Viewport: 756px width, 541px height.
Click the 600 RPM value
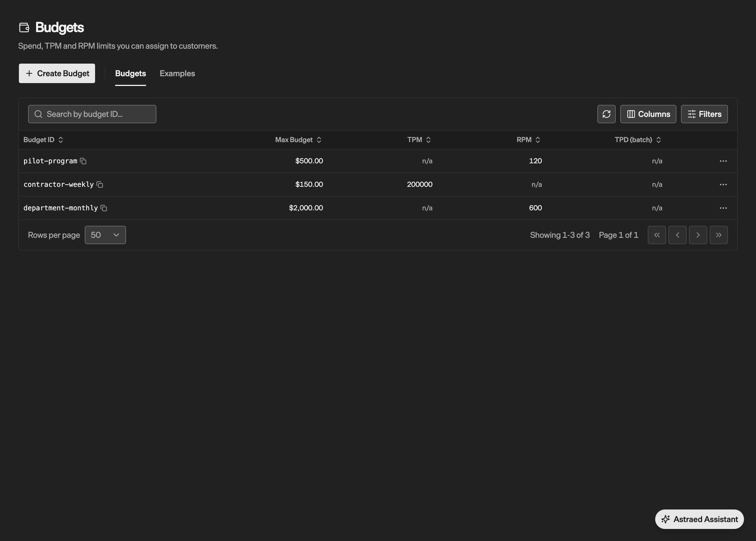[535, 208]
